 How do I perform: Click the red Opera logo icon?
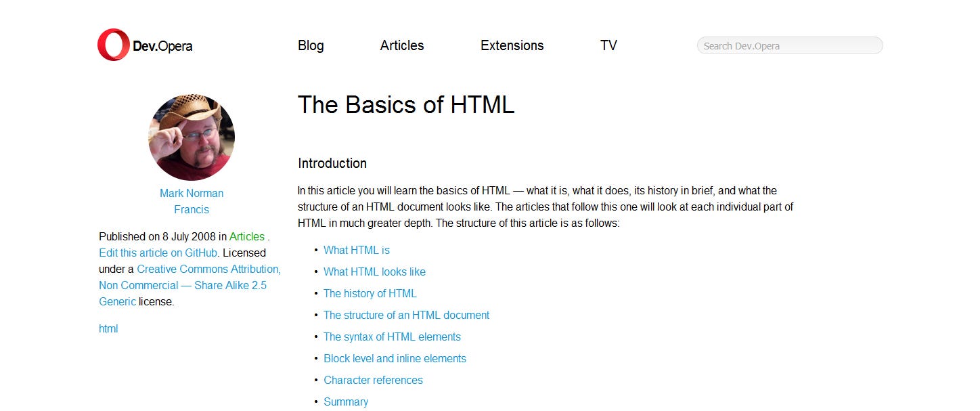point(113,45)
